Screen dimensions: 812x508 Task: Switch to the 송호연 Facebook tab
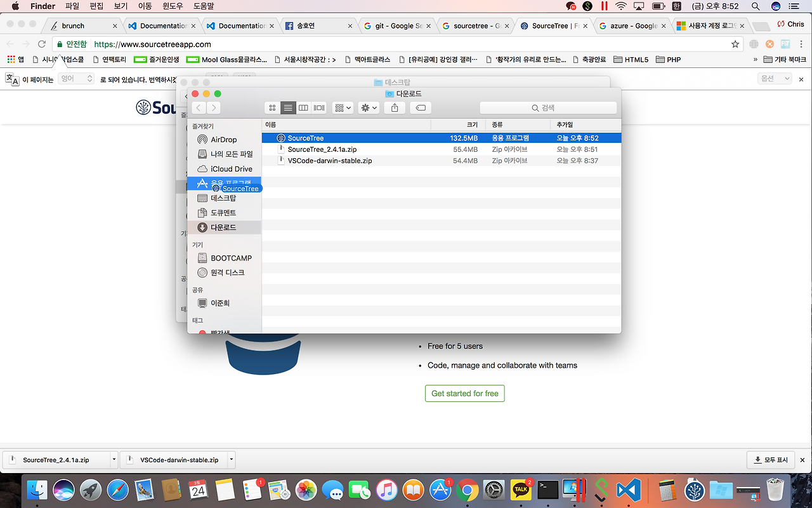(317, 26)
